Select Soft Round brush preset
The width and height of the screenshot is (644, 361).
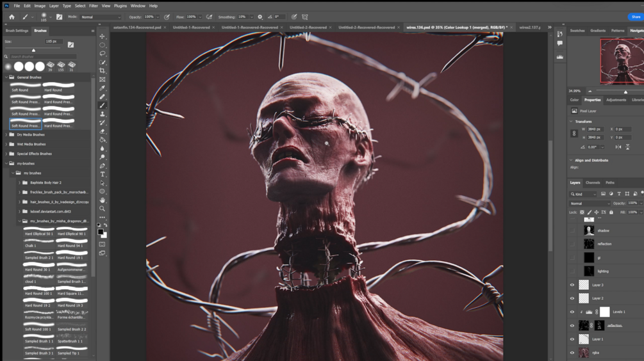pos(26,87)
